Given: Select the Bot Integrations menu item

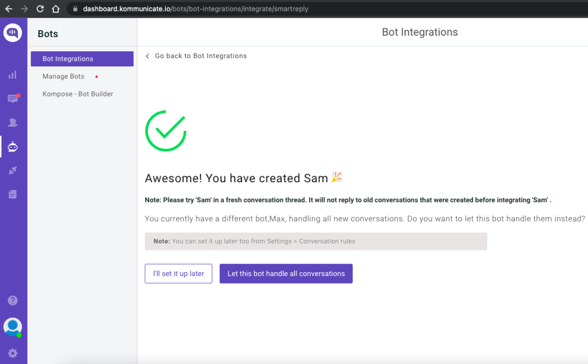Looking at the screenshot, I should (x=67, y=59).
